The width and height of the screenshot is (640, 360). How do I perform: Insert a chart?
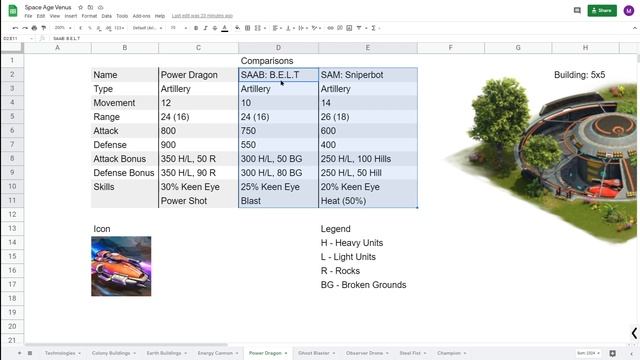tap(349, 28)
